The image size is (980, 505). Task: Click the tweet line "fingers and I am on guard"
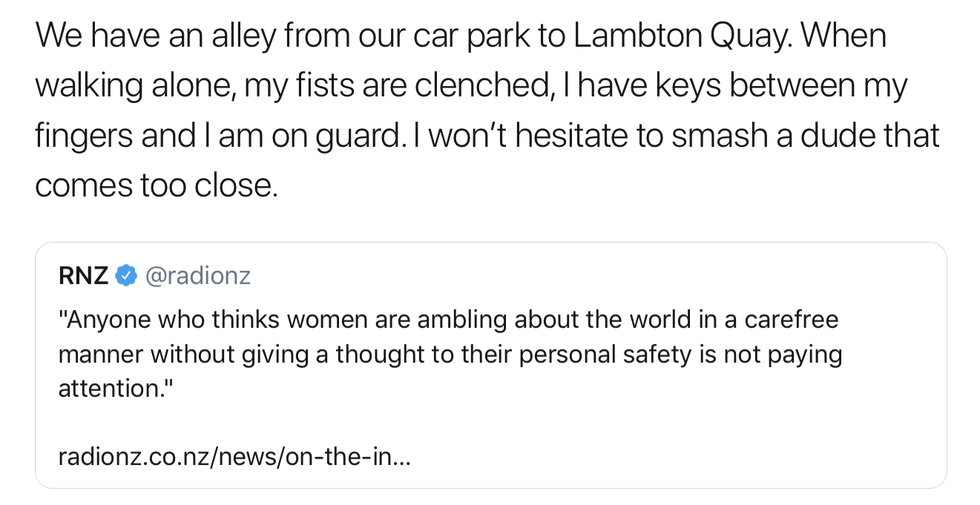487,136
